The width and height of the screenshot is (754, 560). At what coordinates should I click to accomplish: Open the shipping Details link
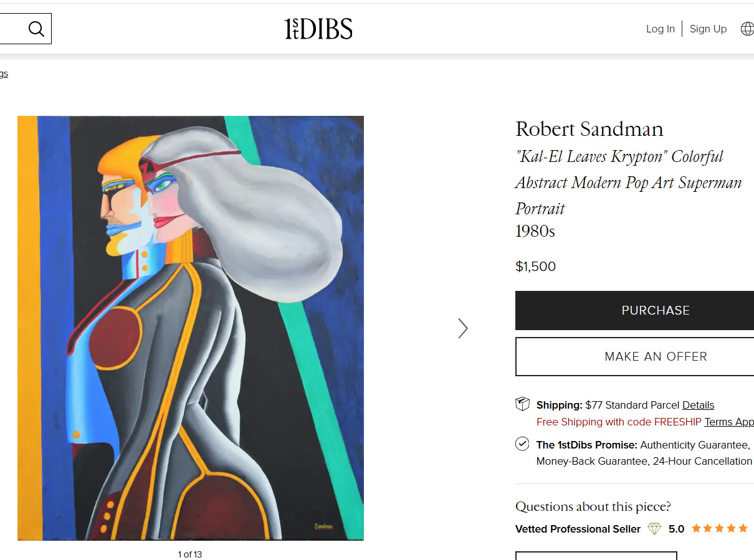pyautogui.click(x=698, y=405)
